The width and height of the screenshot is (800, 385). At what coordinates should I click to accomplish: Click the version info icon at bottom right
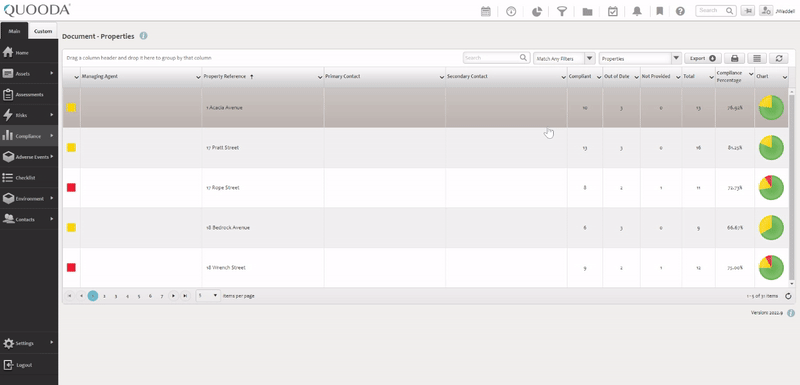790,313
